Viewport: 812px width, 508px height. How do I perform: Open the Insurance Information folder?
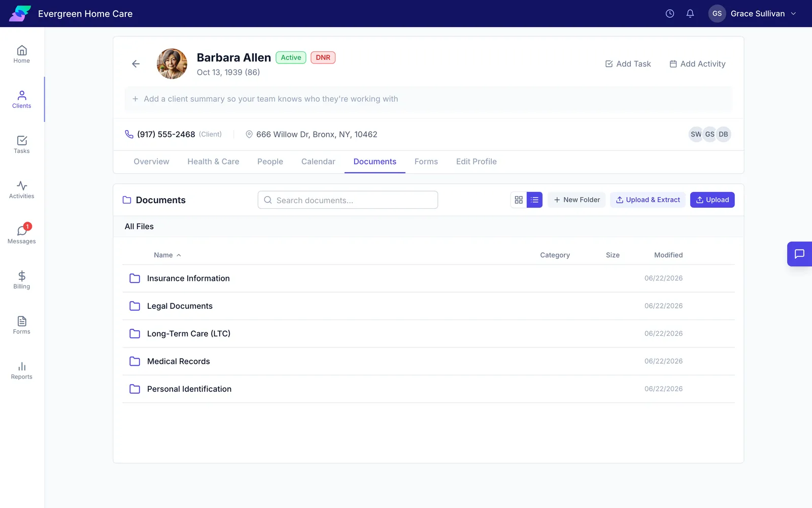(428, 278)
